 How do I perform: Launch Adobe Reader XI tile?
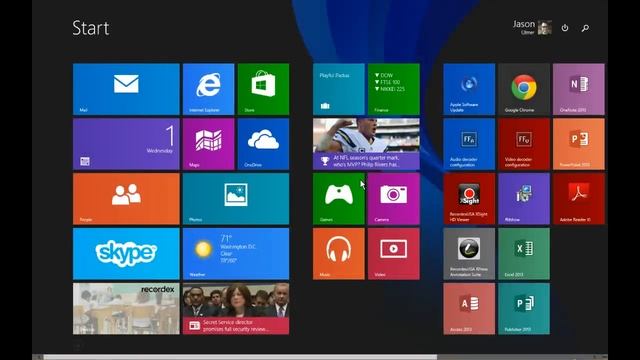tap(579, 199)
